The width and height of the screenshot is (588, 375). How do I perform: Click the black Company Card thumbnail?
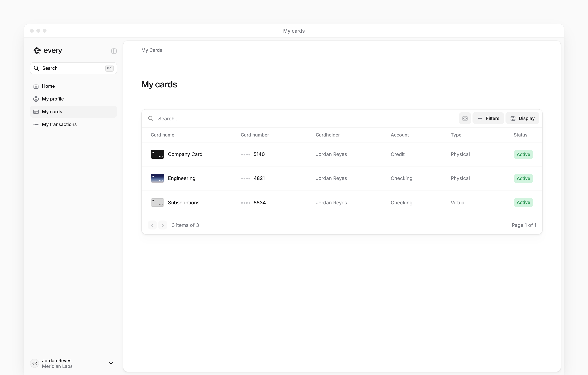pyautogui.click(x=157, y=154)
